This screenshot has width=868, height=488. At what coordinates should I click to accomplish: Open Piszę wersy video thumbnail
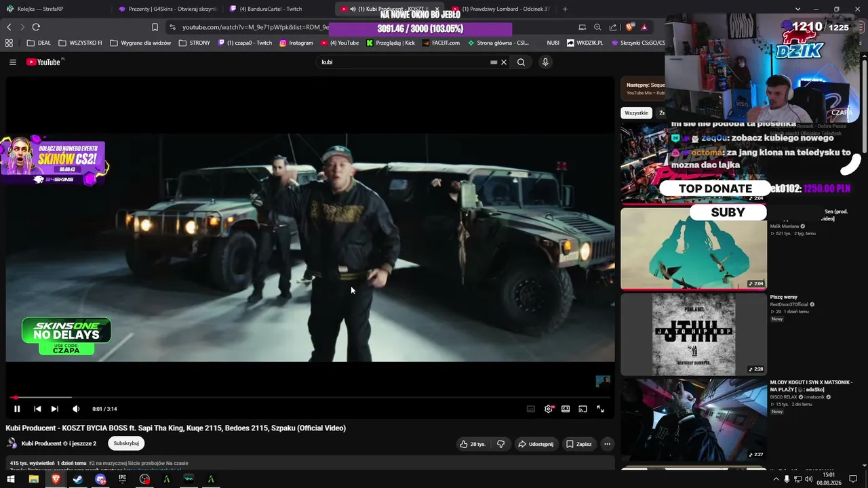coord(694,334)
